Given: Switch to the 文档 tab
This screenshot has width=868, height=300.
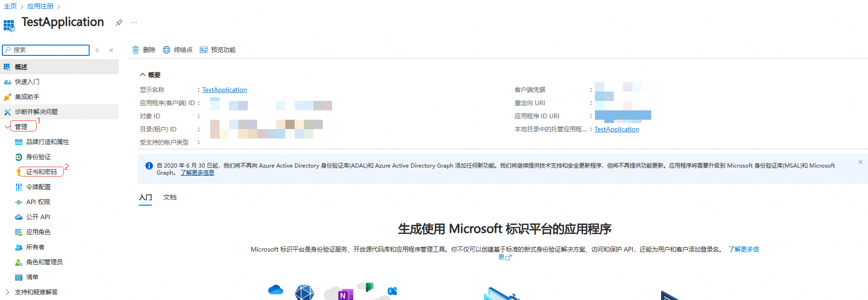Looking at the screenshot, I should coord(170,197).
